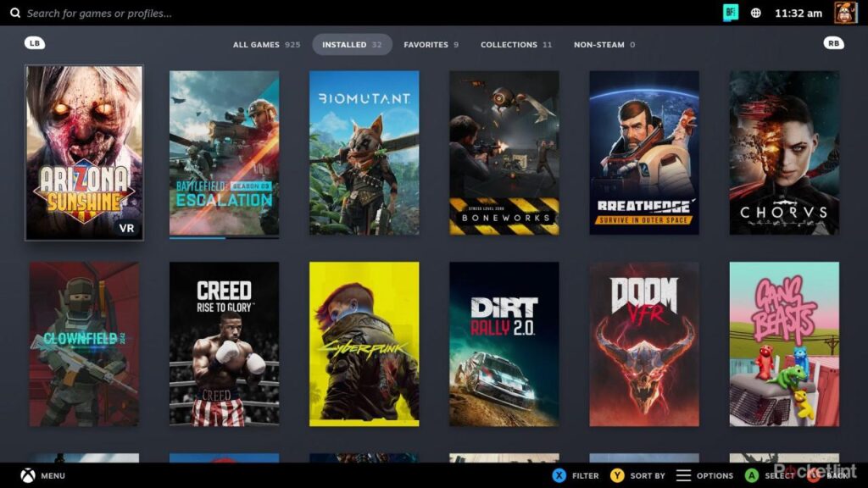Viewport: 868px width, 488px height.
Task: Select the Boneworks game cover
Action: click(x=504, y=152)
